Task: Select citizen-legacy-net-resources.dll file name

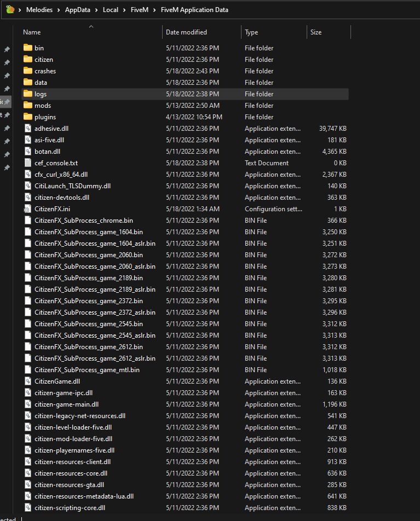Action: tap(80, 416)
